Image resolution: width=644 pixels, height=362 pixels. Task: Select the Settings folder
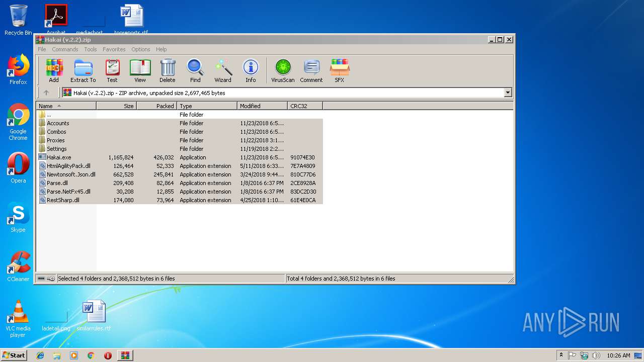[x=179, y=149]
